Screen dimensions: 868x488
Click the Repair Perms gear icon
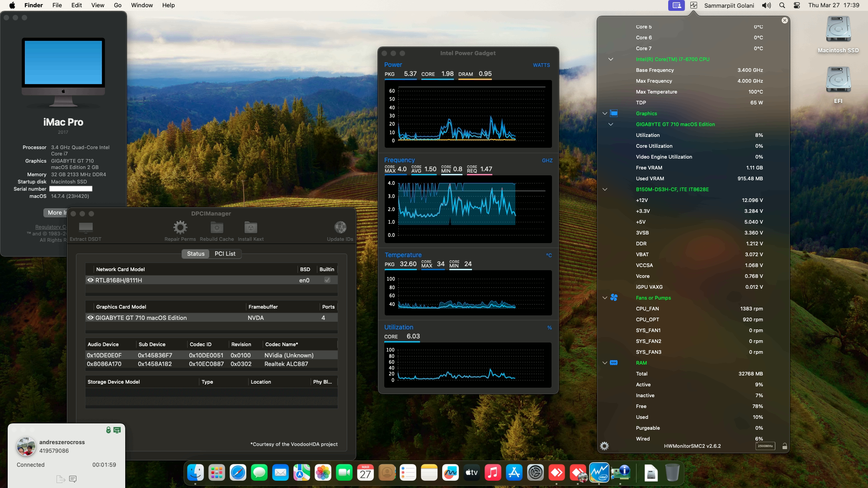point(180,227)
